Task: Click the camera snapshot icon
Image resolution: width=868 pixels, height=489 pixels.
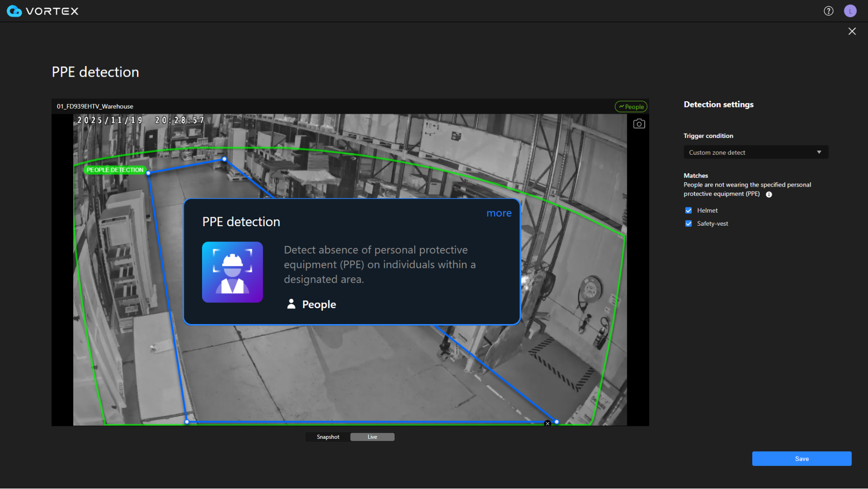Action: click(x=639, y=124)
